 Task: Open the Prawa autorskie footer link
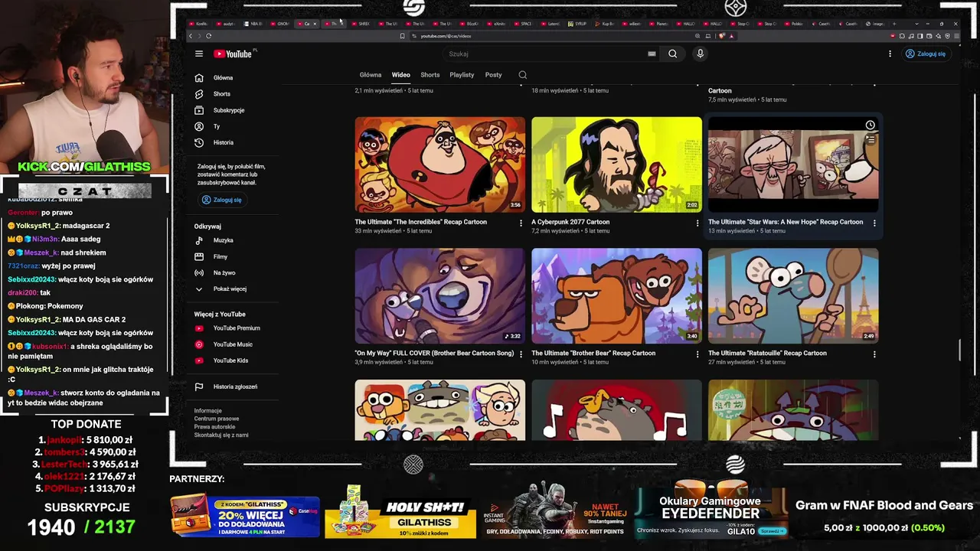214,427
